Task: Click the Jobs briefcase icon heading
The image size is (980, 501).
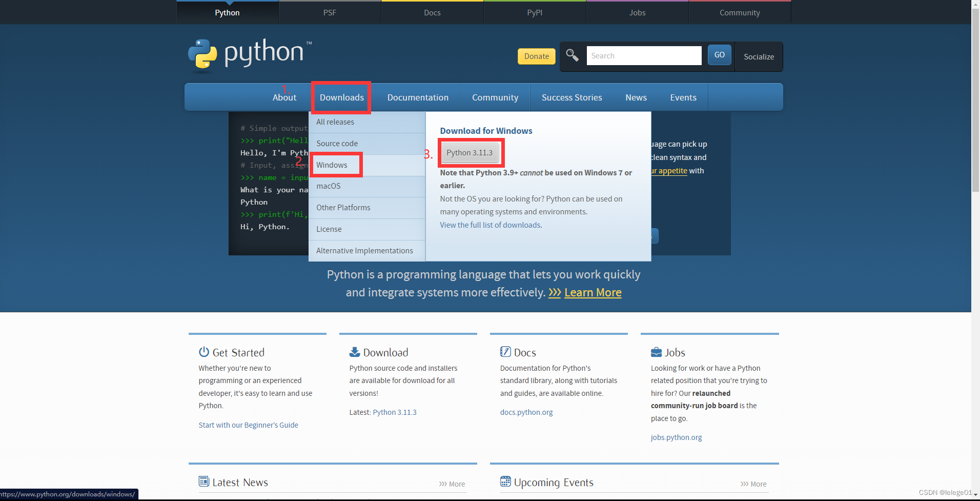Action: tap(656, 352)
